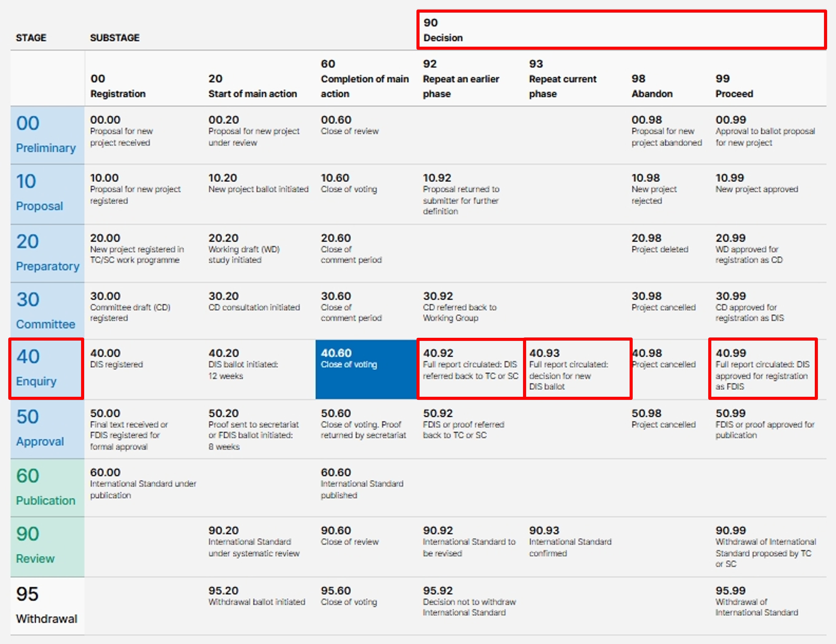Open the 10 Proposal stage cell
Screen dimensions: 836x644
(47, 194)
